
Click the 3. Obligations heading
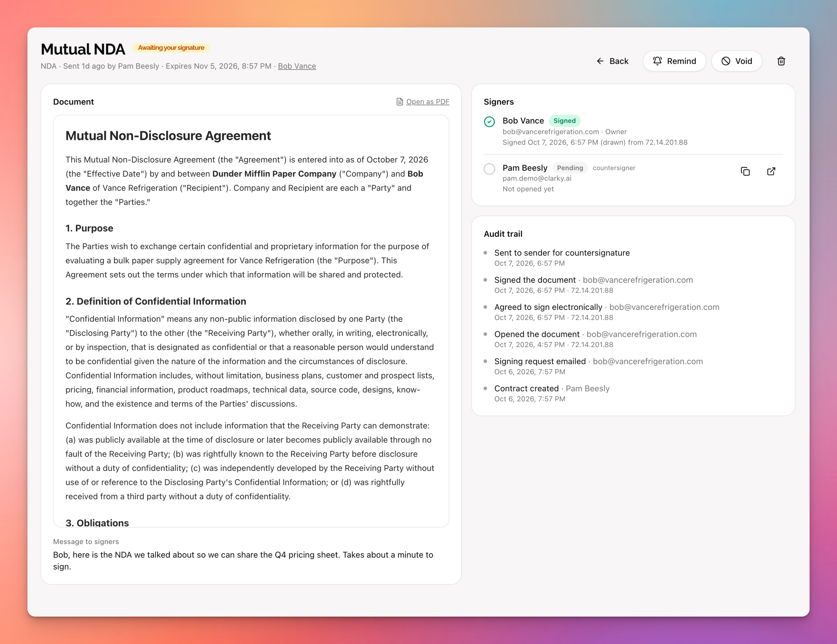tap(97, 523)
